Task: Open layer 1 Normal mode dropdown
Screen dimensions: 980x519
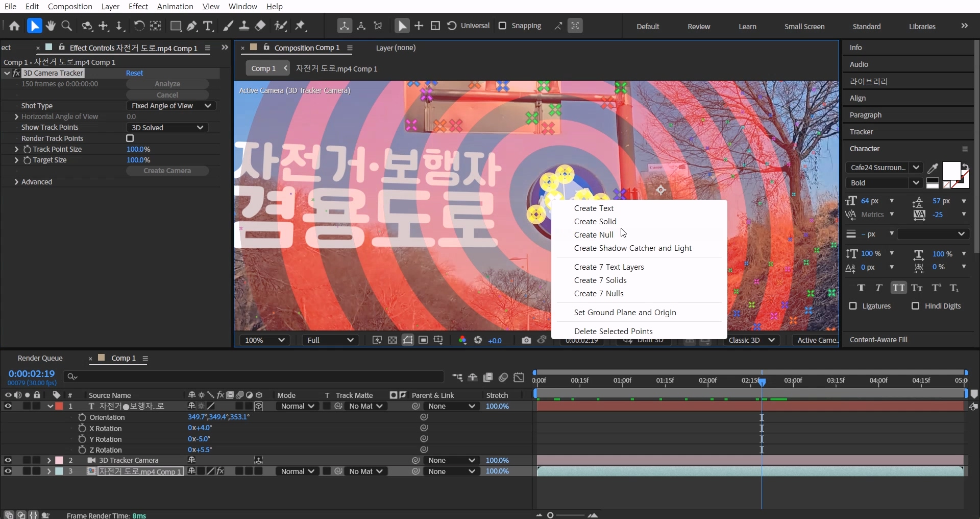Action: coord(297,406)
